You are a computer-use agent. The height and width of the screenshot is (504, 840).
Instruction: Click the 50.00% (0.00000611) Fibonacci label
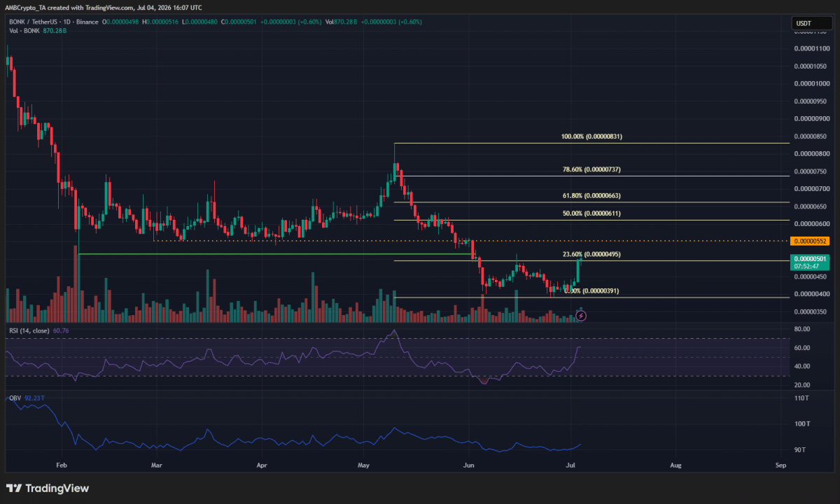(591, 213)
